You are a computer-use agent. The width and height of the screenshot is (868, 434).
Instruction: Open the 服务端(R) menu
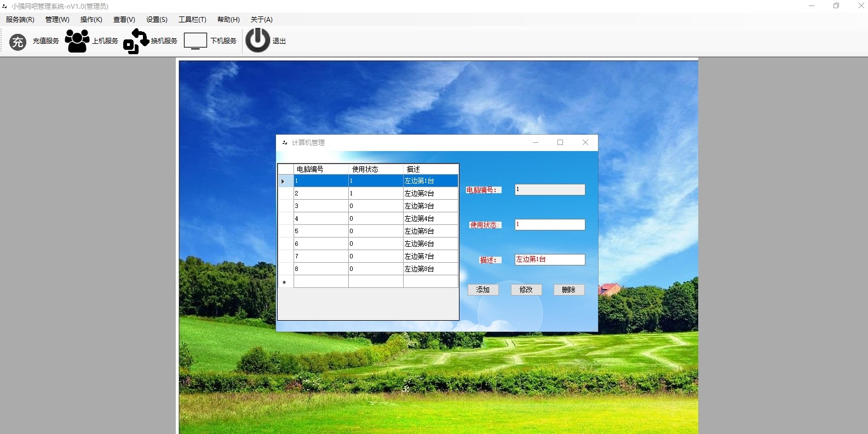click(20, 20)
